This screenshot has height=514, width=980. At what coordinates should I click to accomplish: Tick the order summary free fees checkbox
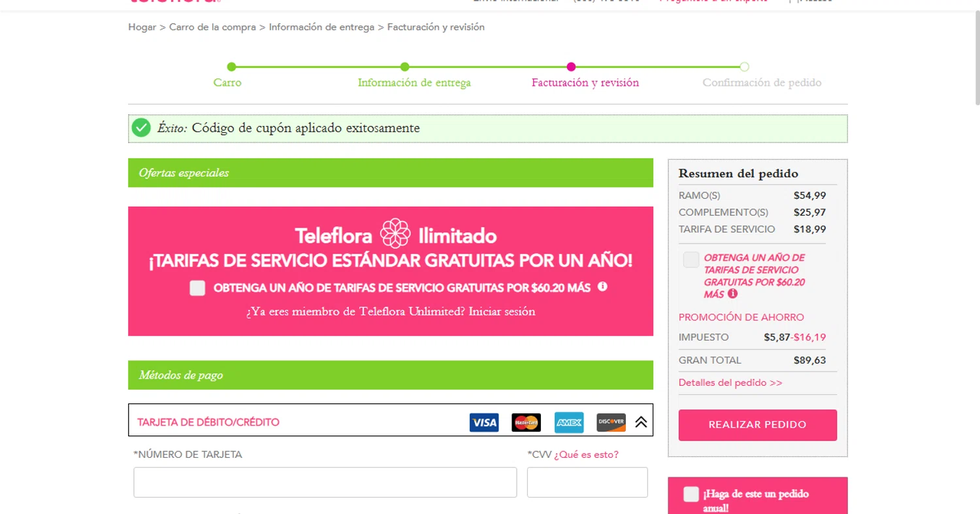tap(691, 260)
